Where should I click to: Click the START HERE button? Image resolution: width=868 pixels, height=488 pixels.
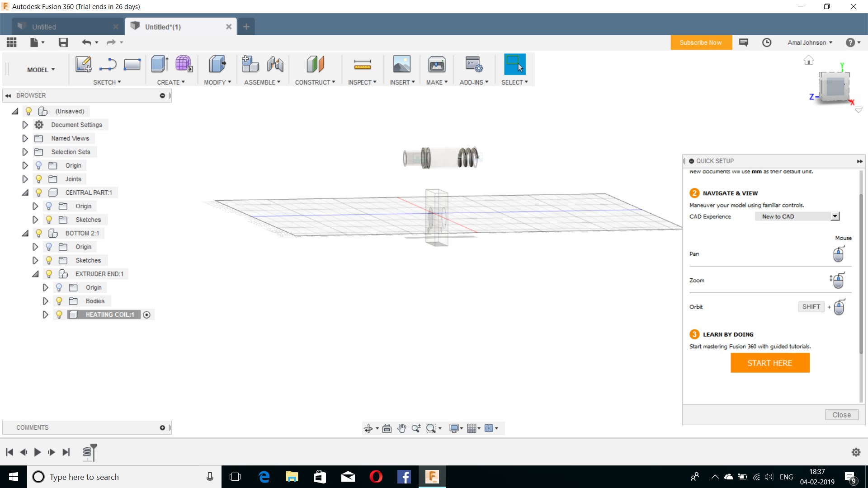coord(769,363)
